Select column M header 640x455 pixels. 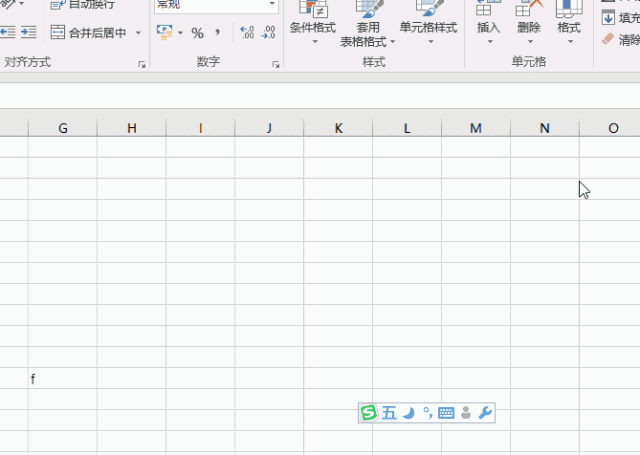[476, 128]
